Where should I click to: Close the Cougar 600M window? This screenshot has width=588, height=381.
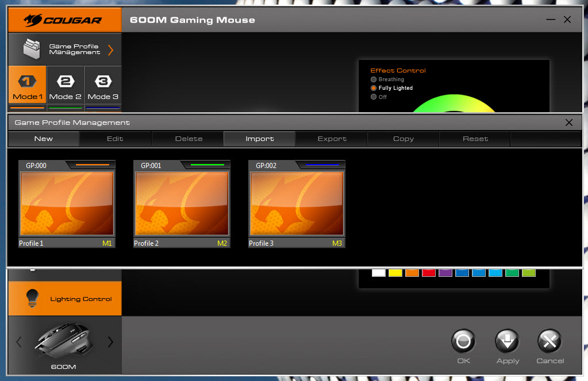pos(567,20)
